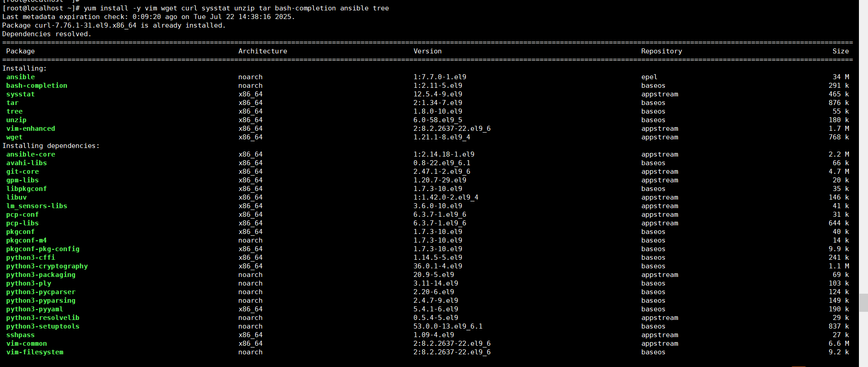The height and width of the screenshot is (367, 868).
Task: Click the 'Dependencies resolved.' line
Action: [x=47, y=34]
